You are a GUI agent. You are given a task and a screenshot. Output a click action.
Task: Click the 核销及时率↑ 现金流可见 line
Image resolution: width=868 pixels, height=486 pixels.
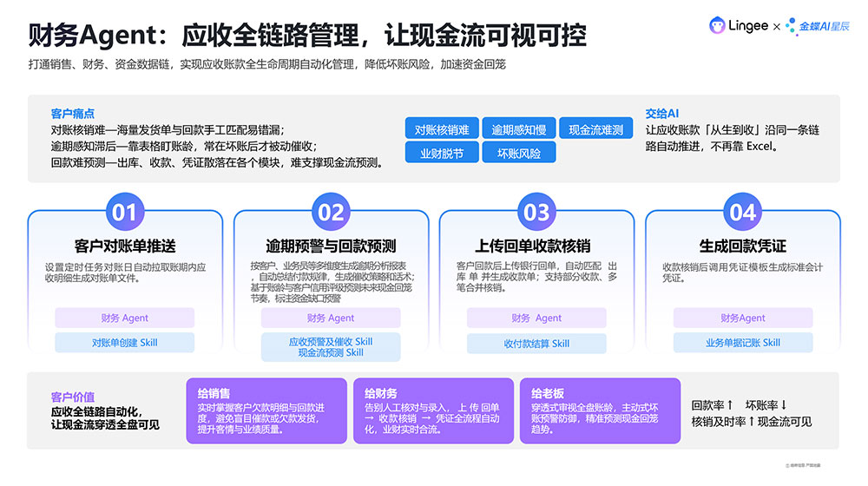coord(751,422)
